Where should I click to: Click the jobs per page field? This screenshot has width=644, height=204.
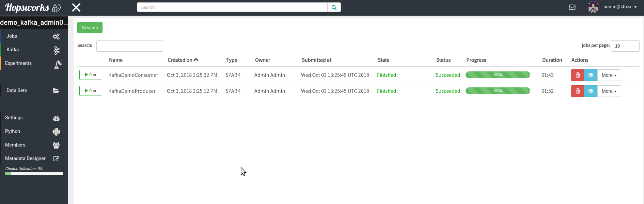coord(625,46)
